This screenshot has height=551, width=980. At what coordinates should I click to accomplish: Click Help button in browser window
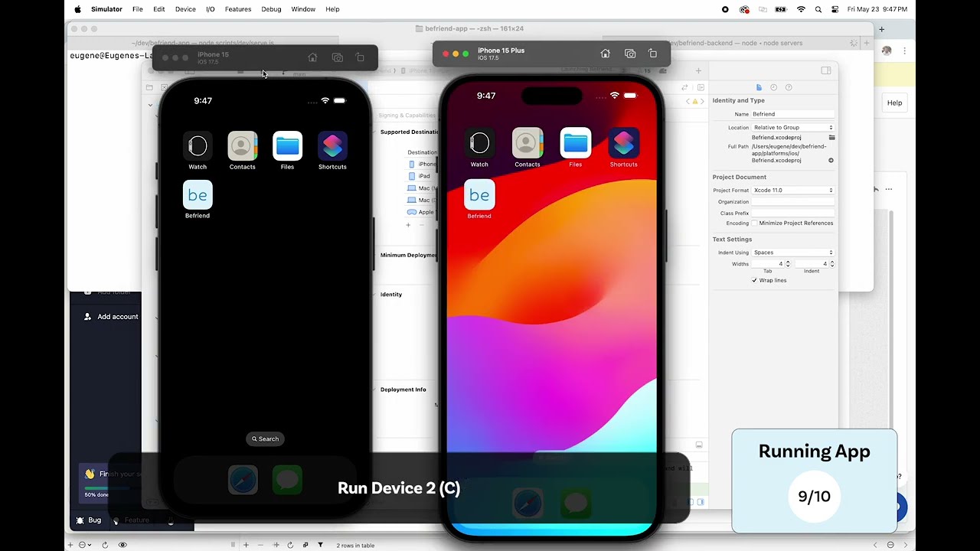894,103
